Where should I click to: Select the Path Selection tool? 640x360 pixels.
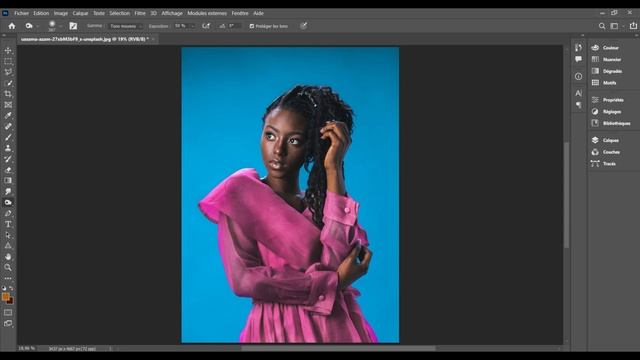coord(8,235)
